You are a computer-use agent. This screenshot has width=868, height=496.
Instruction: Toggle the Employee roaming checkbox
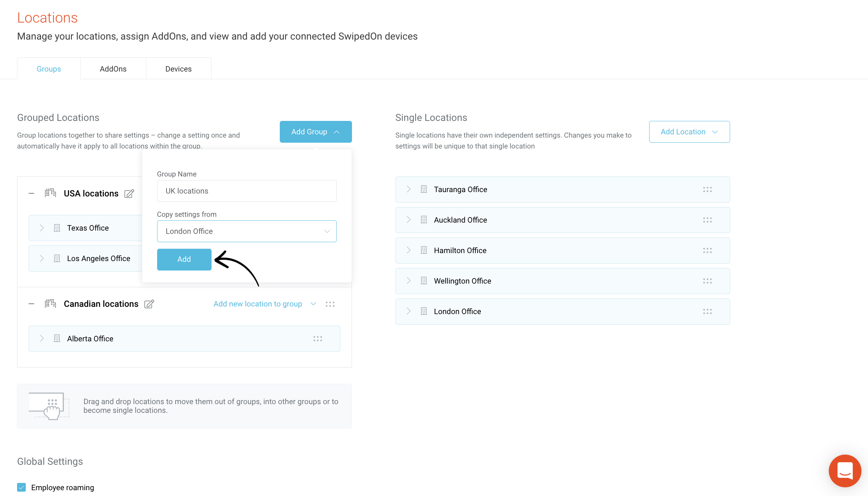[x=21, y=487]
